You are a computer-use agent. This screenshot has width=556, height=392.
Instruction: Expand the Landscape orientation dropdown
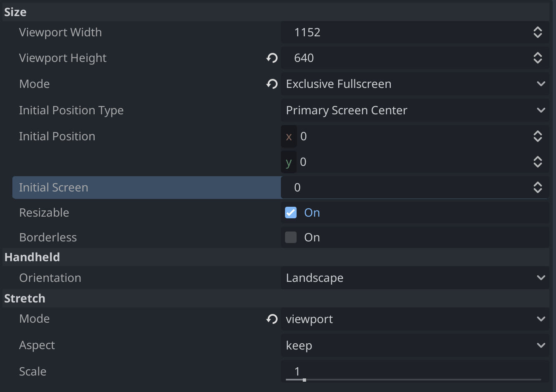pyautogui.click(x=415, y=278)
